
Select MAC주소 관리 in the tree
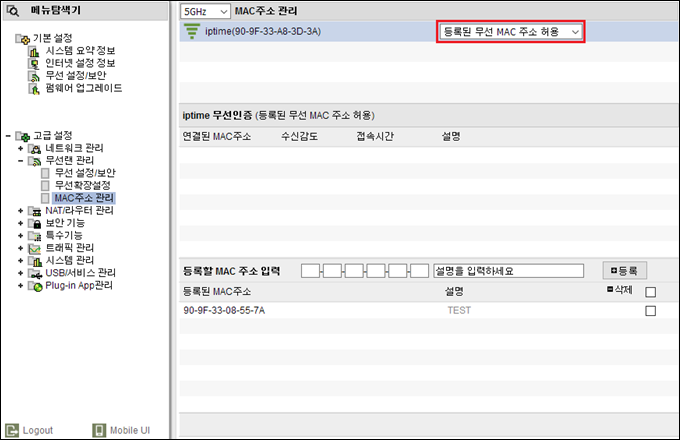tap(84, 198)
